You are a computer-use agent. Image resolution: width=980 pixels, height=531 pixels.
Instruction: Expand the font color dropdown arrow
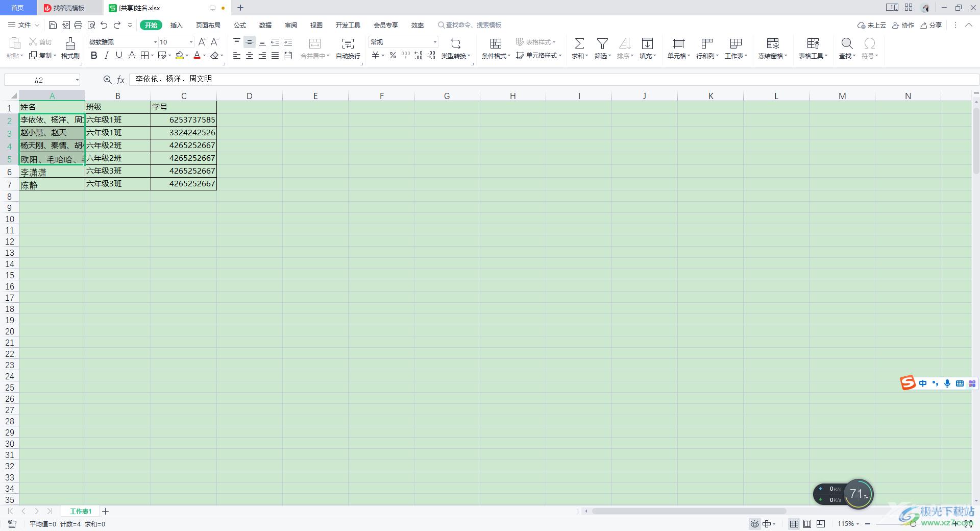204,56
